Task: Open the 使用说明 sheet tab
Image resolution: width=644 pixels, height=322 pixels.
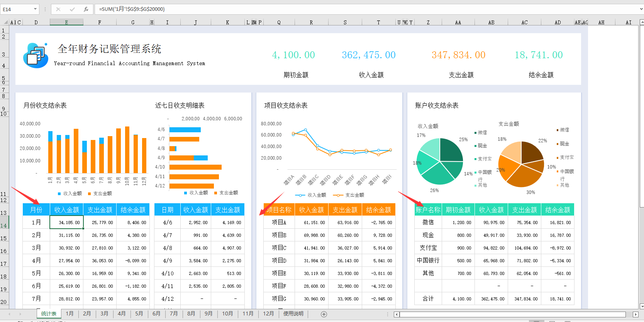Action: [x=293, y=314]
